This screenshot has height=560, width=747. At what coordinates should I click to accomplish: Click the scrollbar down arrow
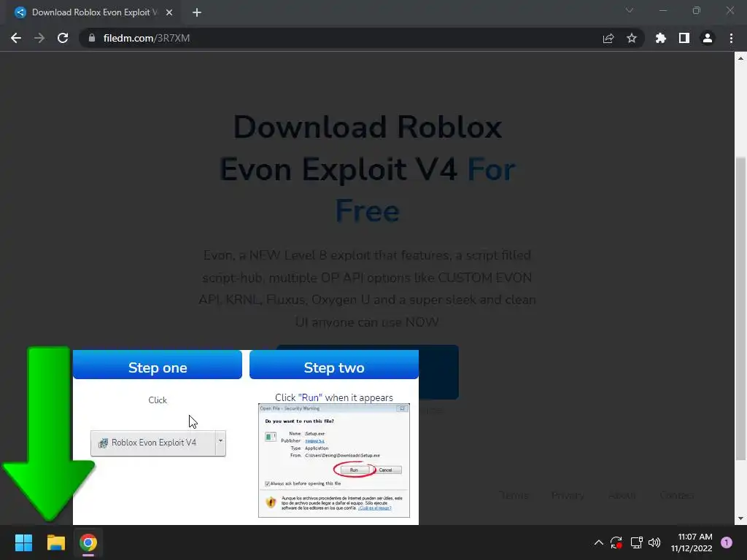click(x=740, y=518)
